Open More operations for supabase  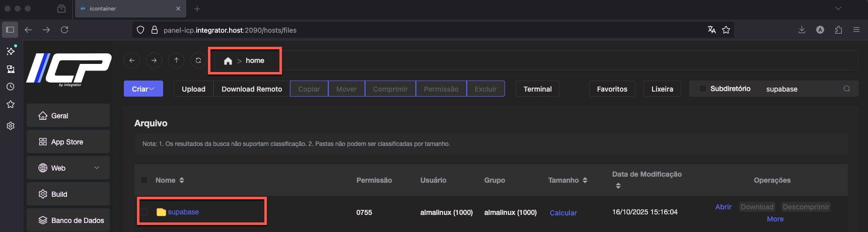775,219
